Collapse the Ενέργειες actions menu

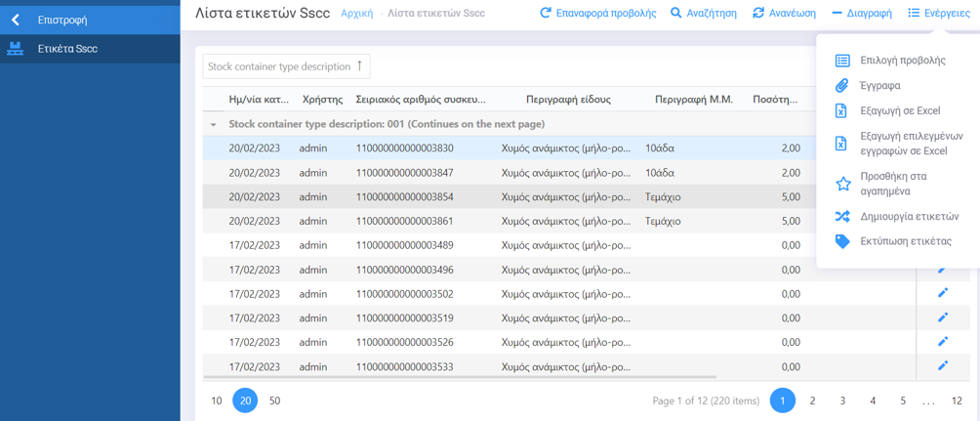click(938, 14)
